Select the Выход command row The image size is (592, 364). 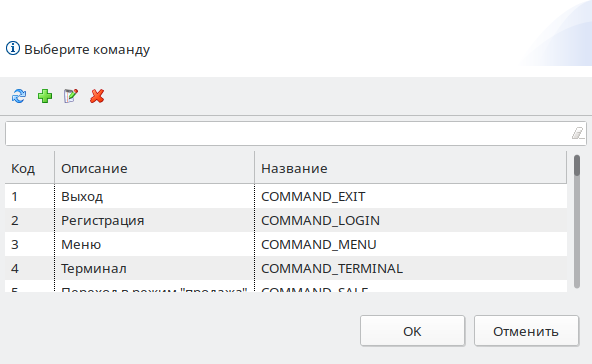point(286,196)
